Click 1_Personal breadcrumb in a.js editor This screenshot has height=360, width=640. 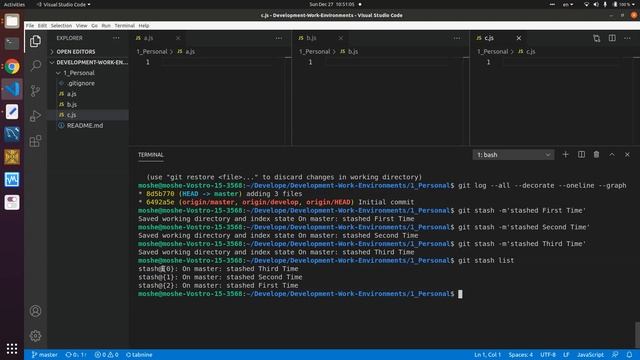coord(152,51)
